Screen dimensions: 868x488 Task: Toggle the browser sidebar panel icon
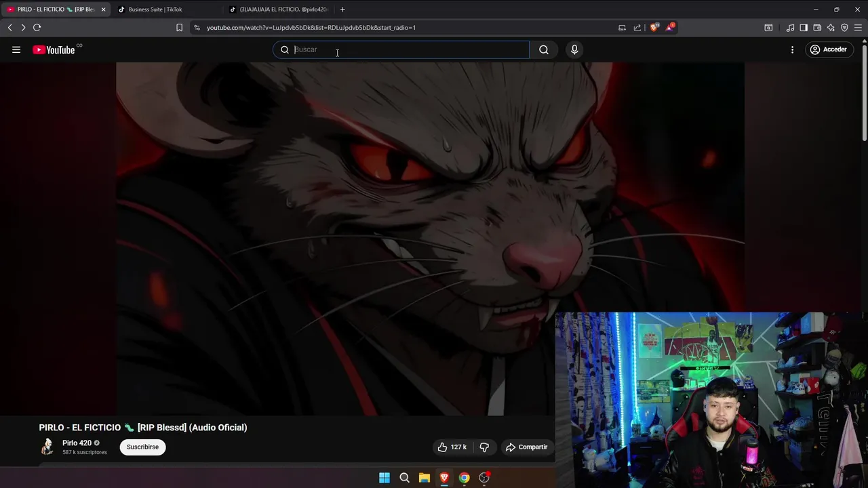pos(804,28)
